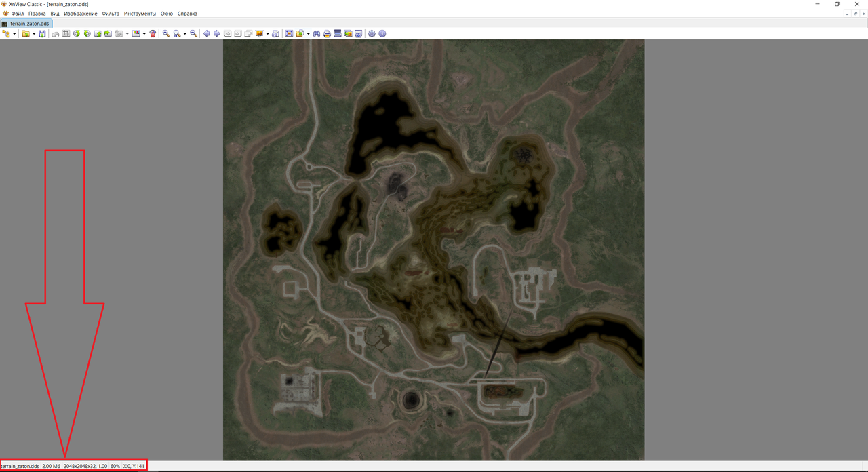Click the Undo toolbar icon
Image resolution: width=868 pixels, height=472 pixels.
[x=56, y=33]
